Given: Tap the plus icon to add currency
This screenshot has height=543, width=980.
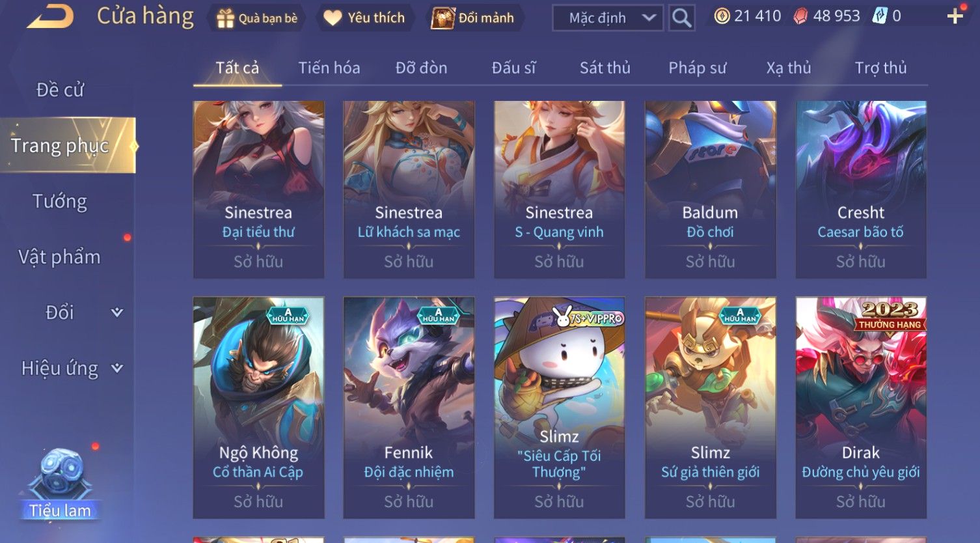Looking at the screenshot, I should click(955, 16).
